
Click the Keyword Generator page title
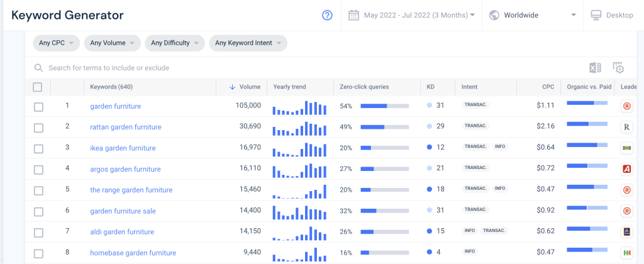[x=67, y=15]
